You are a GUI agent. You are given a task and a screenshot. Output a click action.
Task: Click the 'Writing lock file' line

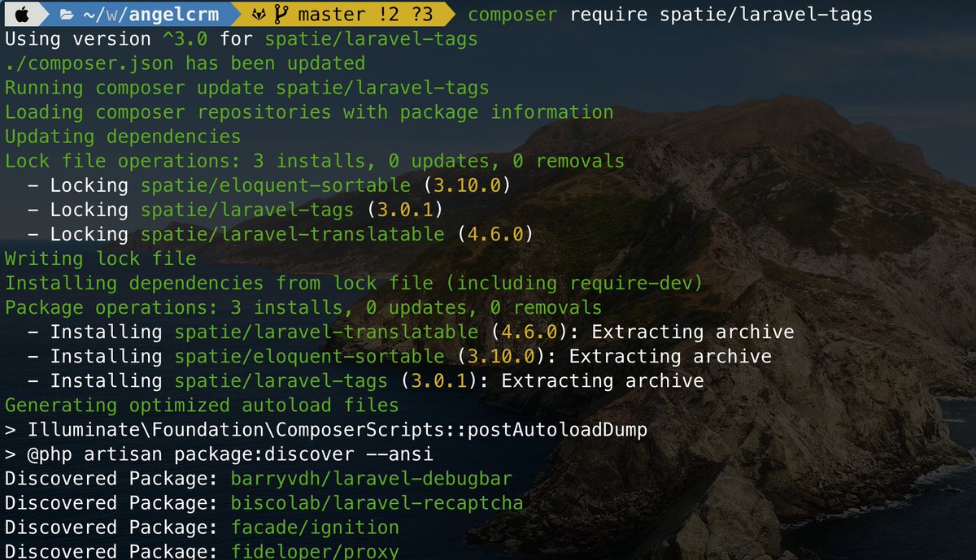(x=101, y=258)
